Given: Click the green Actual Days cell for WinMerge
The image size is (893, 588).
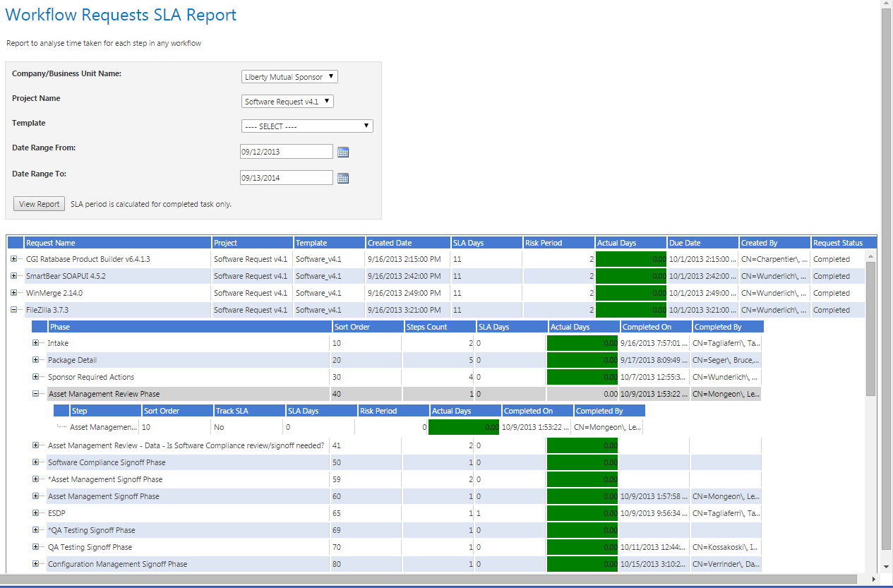Looking at the screenshot, I should coord(631,293).
